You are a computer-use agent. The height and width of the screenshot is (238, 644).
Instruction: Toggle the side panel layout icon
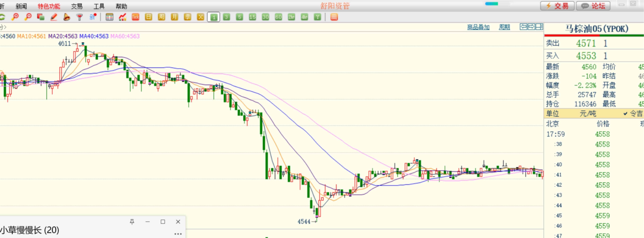click(539, 26)
